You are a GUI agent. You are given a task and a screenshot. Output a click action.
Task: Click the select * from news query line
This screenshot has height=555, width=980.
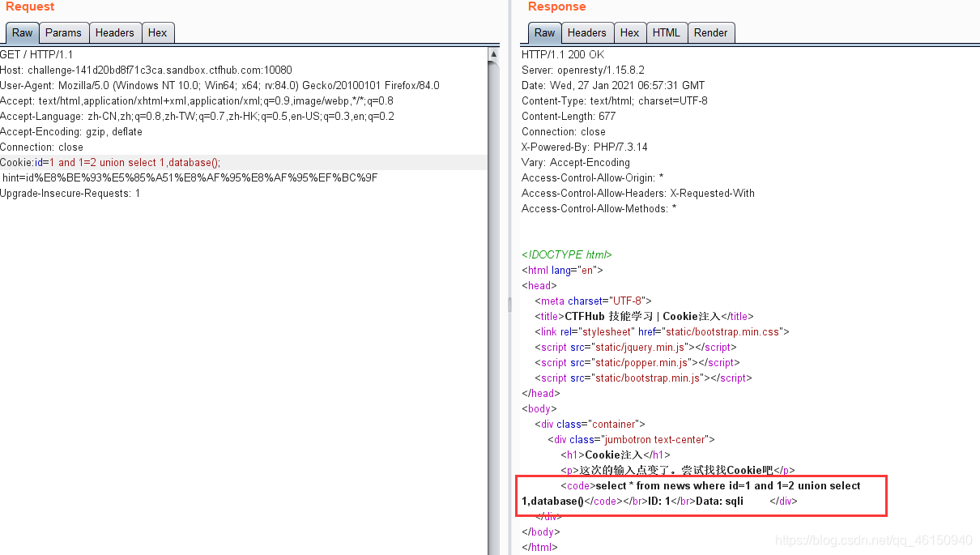click(710, 485)
